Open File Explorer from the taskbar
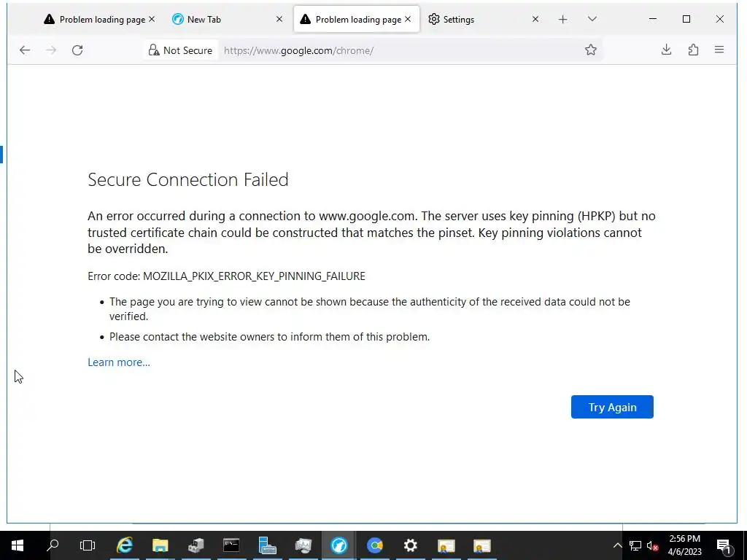Screen dimensions: 747x560 pos(160,545)
